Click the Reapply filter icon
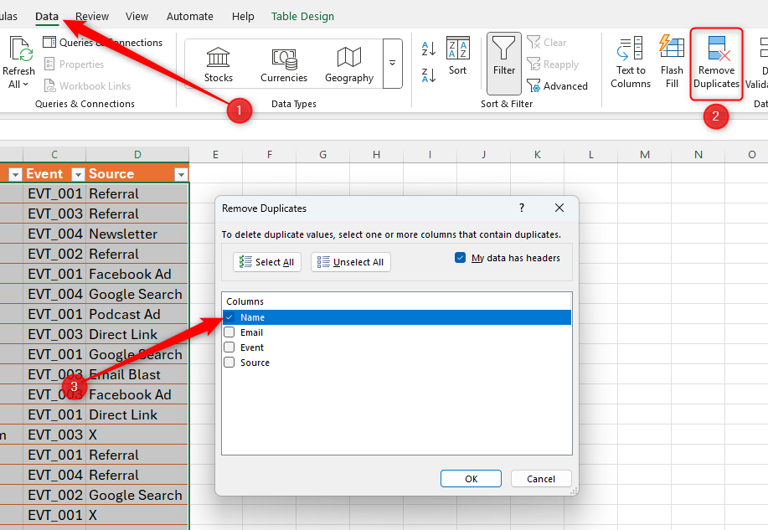768x530 pixels. pos(533,64)
